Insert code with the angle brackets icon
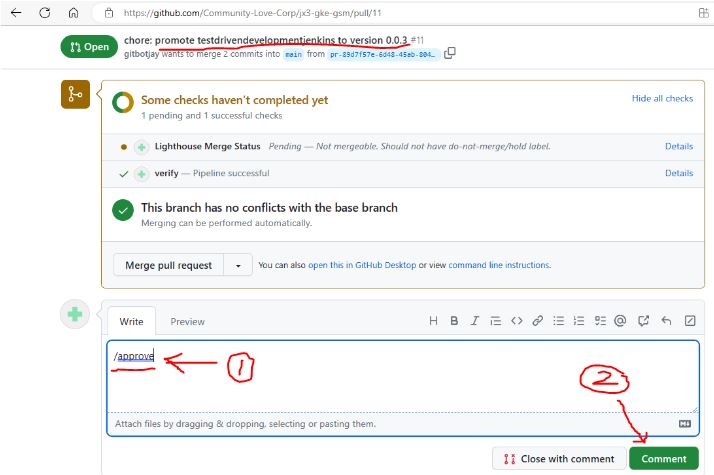 tap(517, 321)
